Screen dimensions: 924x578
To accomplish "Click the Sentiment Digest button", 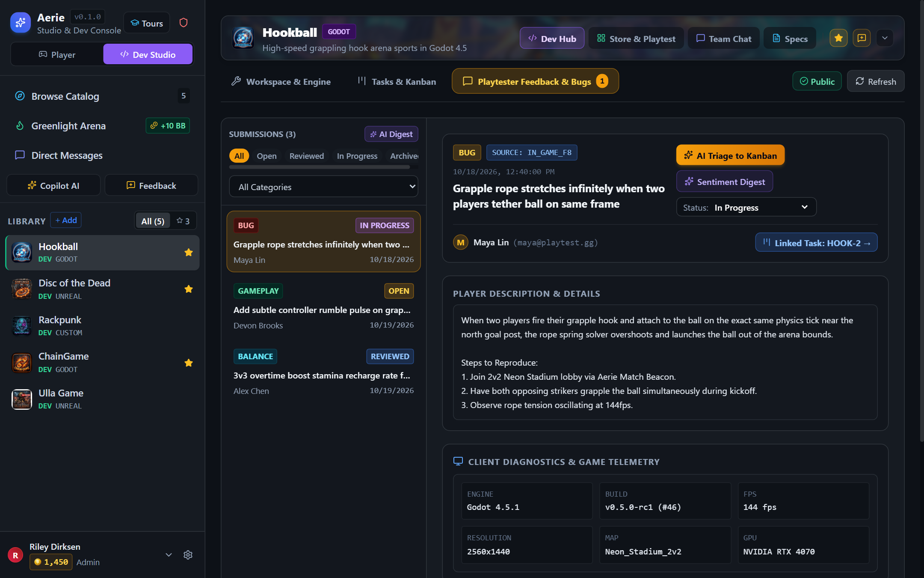I will [724, 182].
